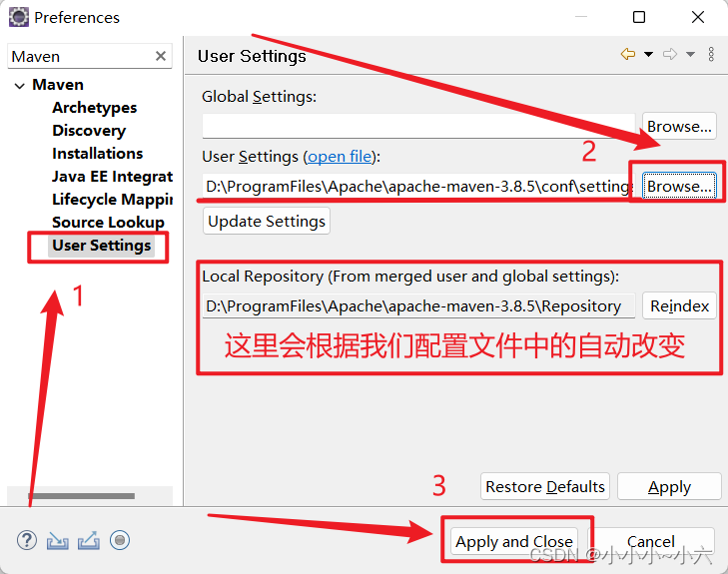
Task: Click the User Settings path field
Action: point(417,187)
